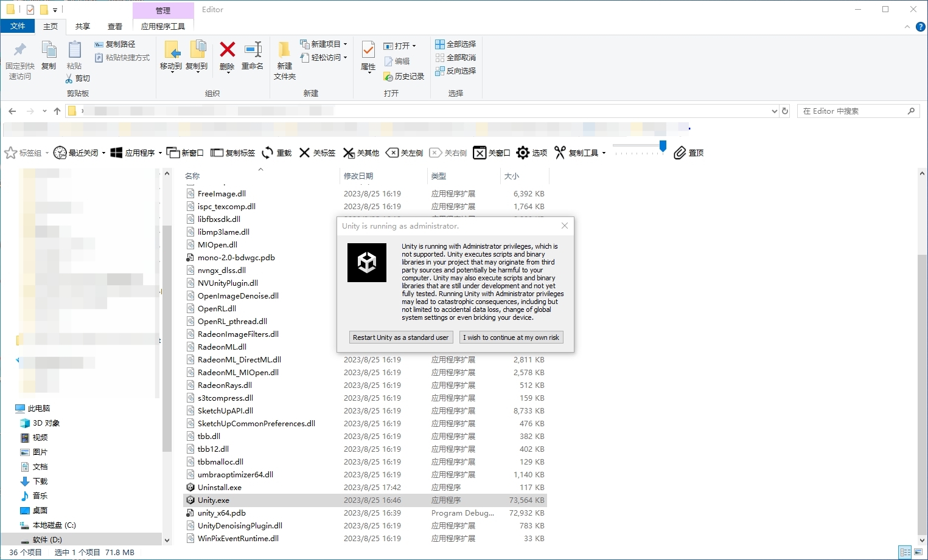Image resolution: width=928 pixels, height=560 pixels.
Task: Click the Up one level arrow
Action: (x=57, y=111)
